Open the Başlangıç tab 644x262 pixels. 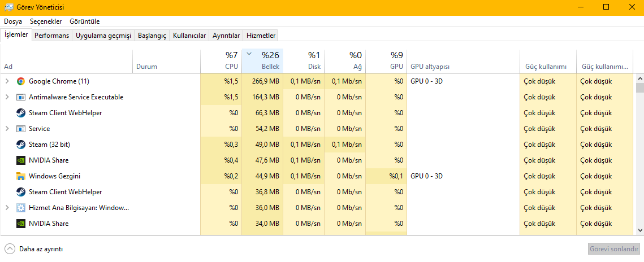[x=152, y=36]
